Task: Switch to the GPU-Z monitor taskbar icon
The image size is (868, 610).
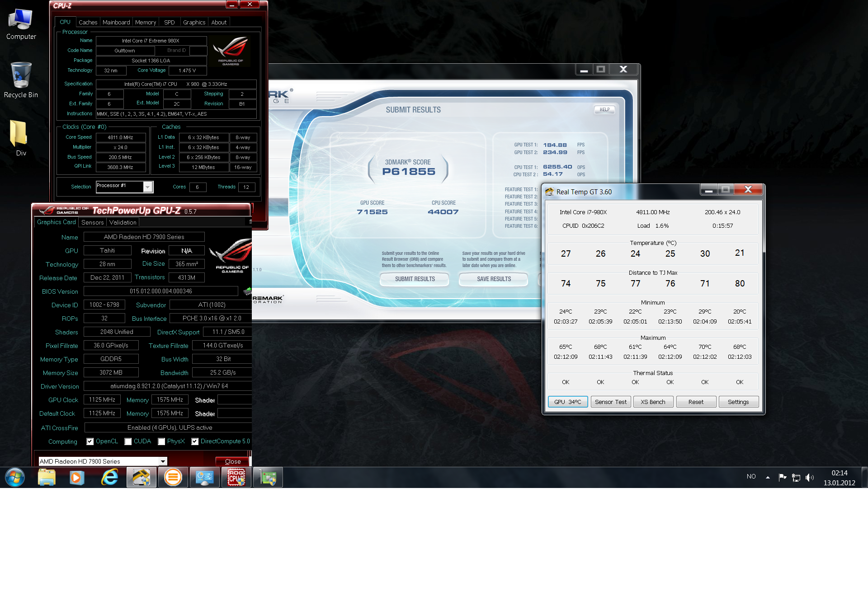Action: [x=204, y=477]
